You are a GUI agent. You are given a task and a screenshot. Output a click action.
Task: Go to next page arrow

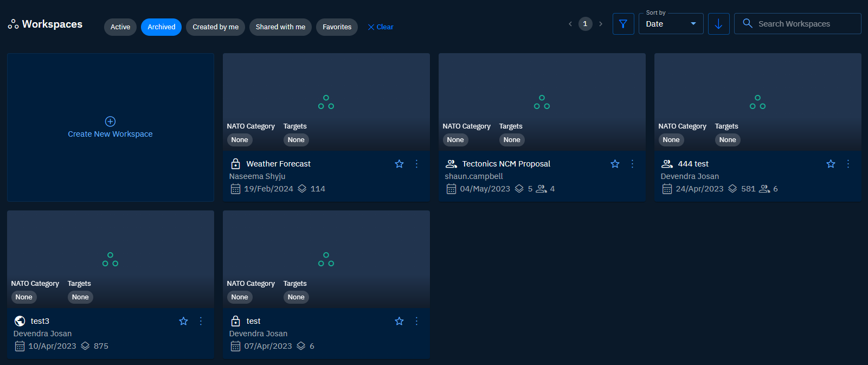pyautogui.click(x=601, y=24)
